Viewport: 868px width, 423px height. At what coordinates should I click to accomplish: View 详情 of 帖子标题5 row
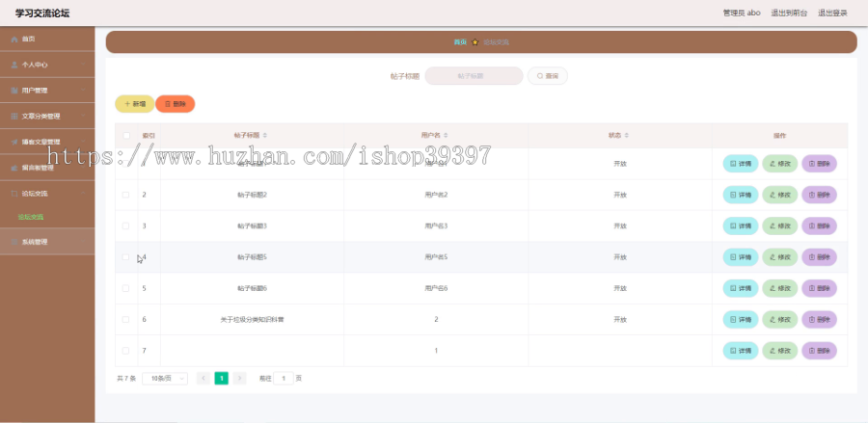740,257
